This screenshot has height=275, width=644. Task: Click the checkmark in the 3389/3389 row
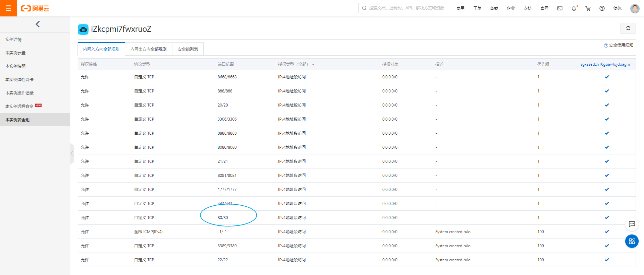coord(607,246)
